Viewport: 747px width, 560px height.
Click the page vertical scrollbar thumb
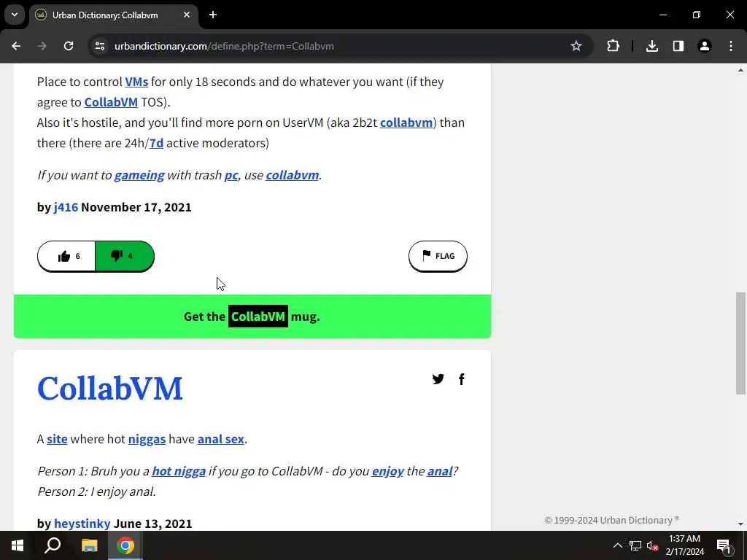(x=740, y=343)
